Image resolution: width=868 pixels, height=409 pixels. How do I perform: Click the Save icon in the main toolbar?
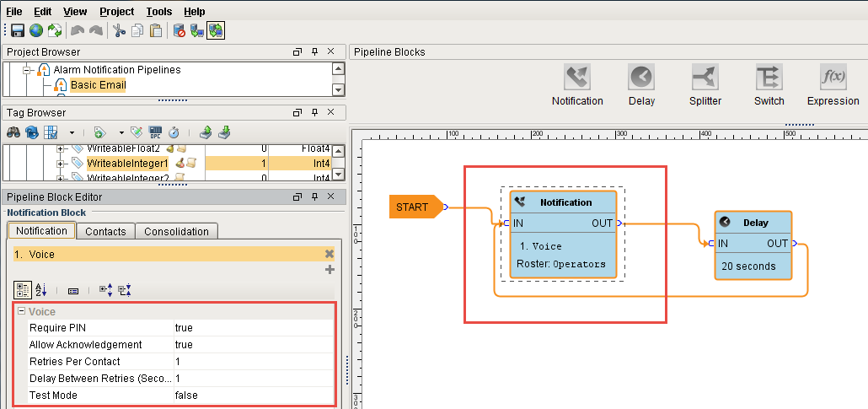coord(17,31)
